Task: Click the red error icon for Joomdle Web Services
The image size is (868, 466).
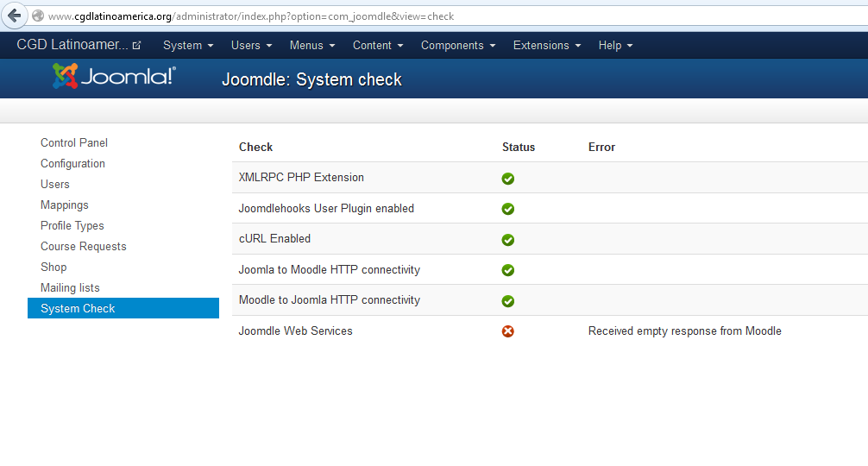Action: point(508,331)
